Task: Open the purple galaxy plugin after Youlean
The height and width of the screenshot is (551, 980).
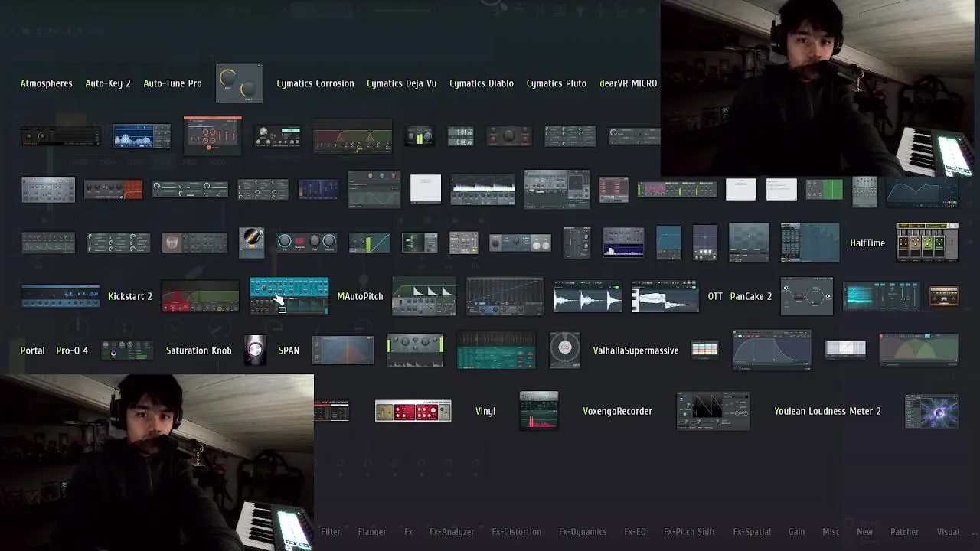Action: (932, 411)
